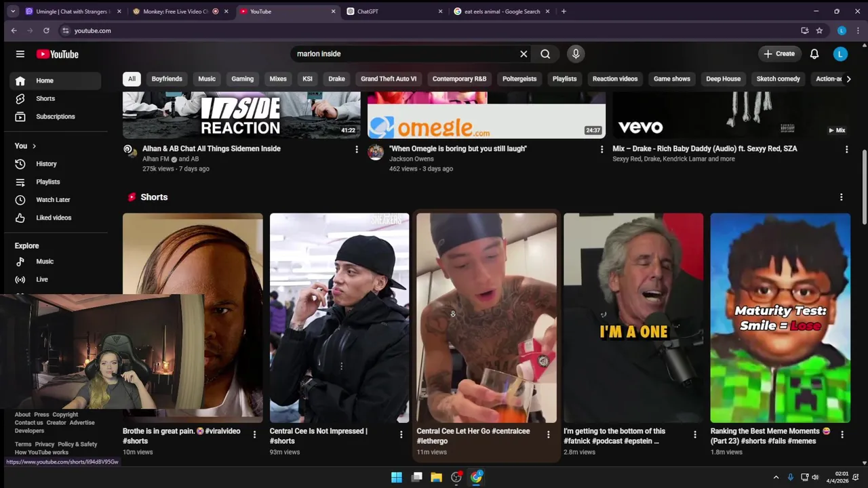Viewport: 868px width, 488px height.
Task: Open Shorts in the sidebar
Action: tap(56, 98)
